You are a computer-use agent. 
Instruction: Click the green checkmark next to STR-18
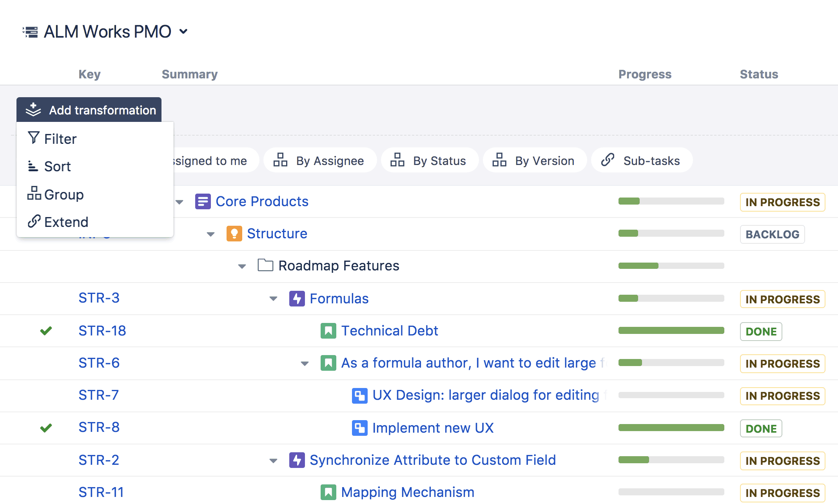[x=46, y=331]
